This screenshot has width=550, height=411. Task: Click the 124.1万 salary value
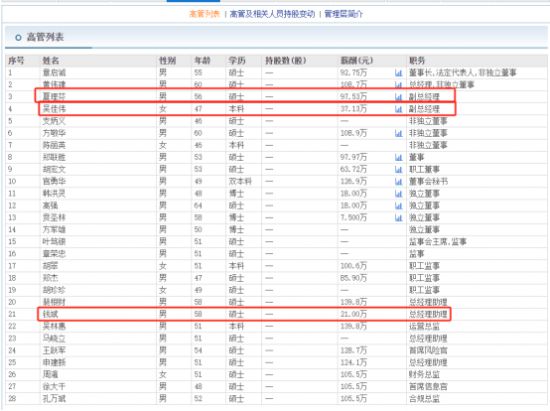(353, 362)
